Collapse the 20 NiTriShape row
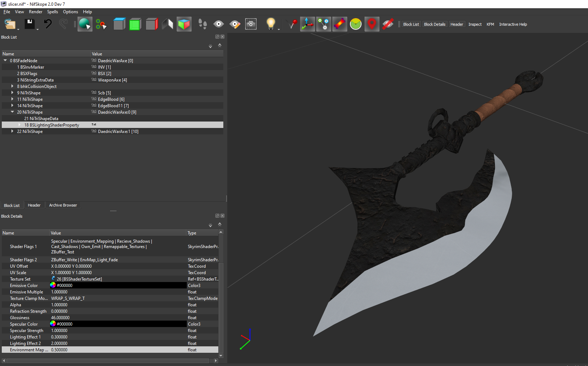Image resolution: width=588 pixels, height=366 pixels. click(x=13, y=112)
